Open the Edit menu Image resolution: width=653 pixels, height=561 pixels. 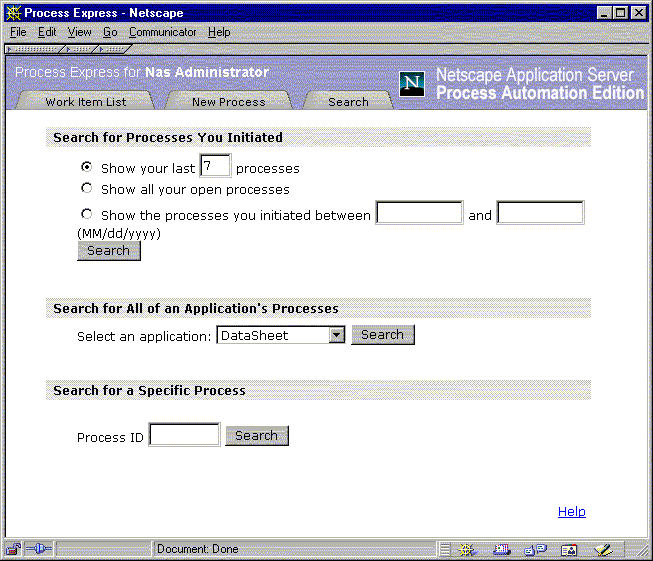pos(47,32)
